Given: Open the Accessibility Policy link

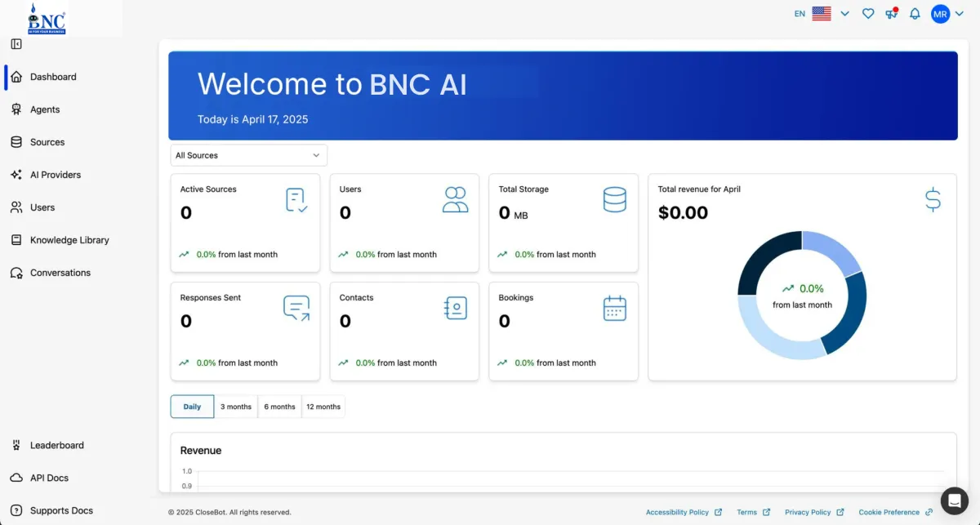Looking at the screenshot, I should (x=684, y=512).
